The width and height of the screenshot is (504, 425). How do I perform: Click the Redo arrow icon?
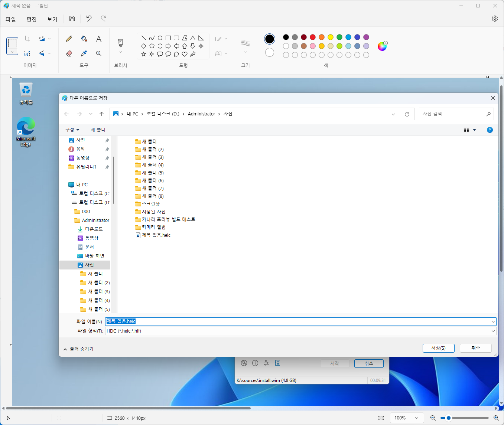104,19
